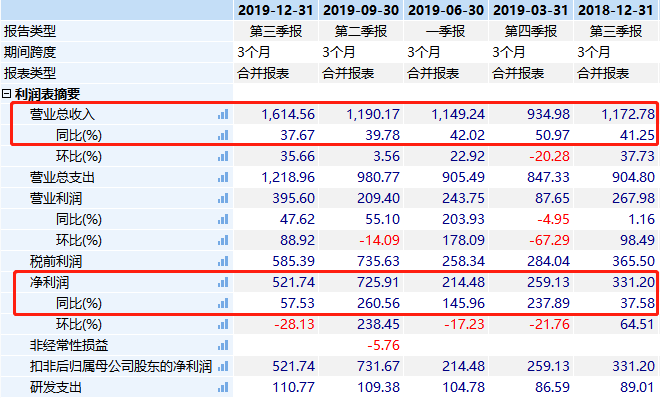
Task: Select expense value 980.77
Action: click(x=378, y=178)
